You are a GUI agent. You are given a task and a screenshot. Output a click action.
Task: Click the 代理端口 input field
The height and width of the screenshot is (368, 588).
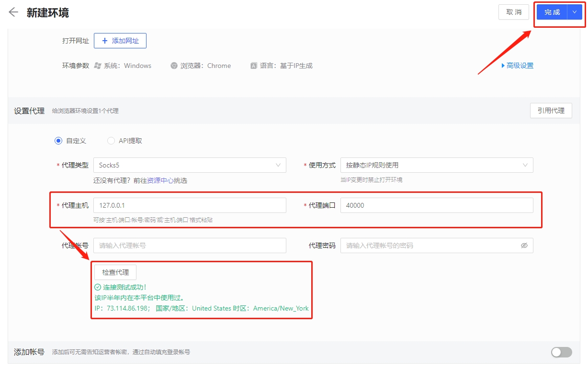(x=437, y=205)
